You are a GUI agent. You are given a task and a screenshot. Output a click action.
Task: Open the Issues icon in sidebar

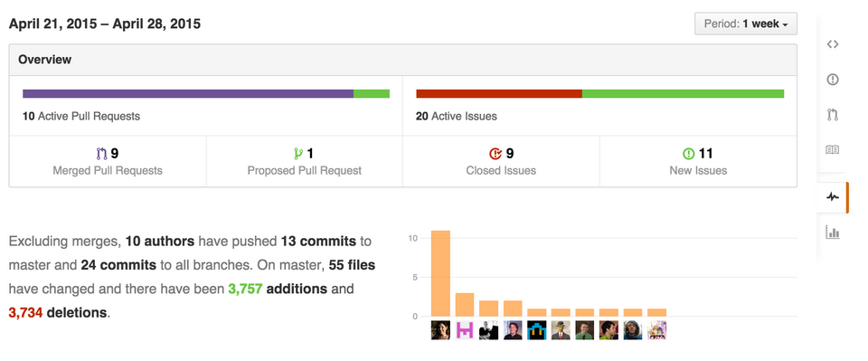tap(832, 80)
